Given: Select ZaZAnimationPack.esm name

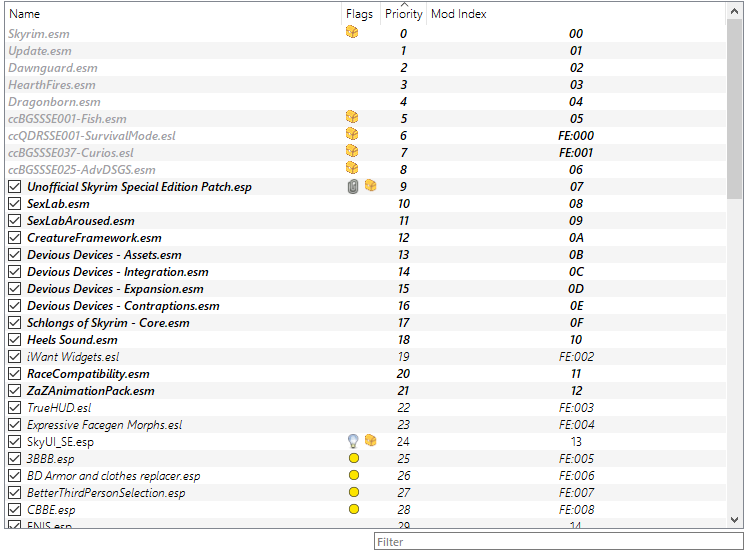Looking at the screenshot, I should tap(91, 391).
